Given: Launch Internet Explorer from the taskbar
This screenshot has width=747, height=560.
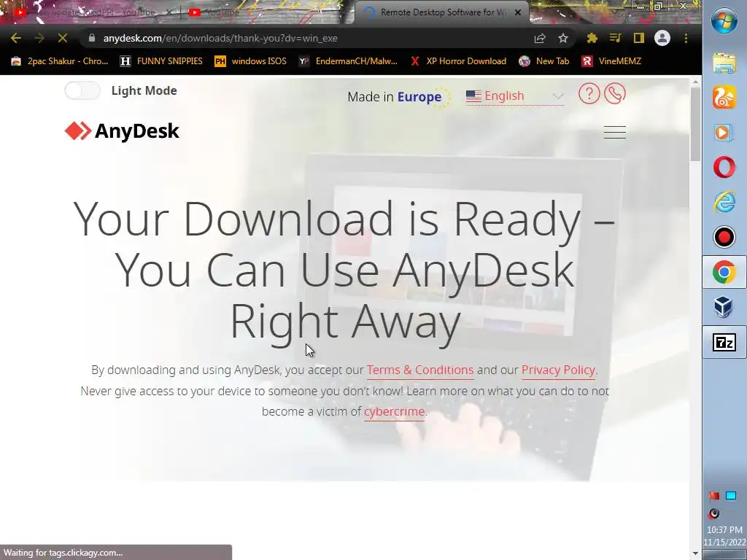Looking at the screenshot, I should 724,203.
